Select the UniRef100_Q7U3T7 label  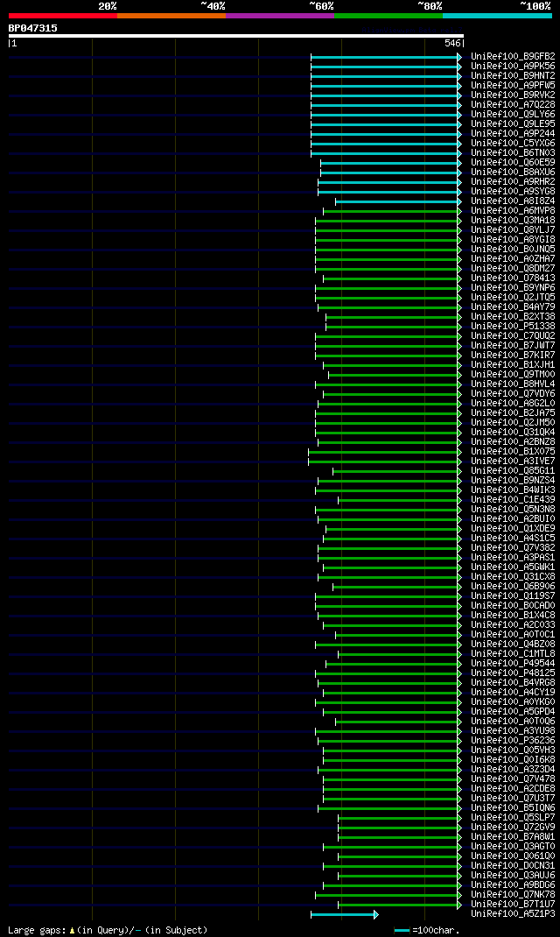click(513, 798)
